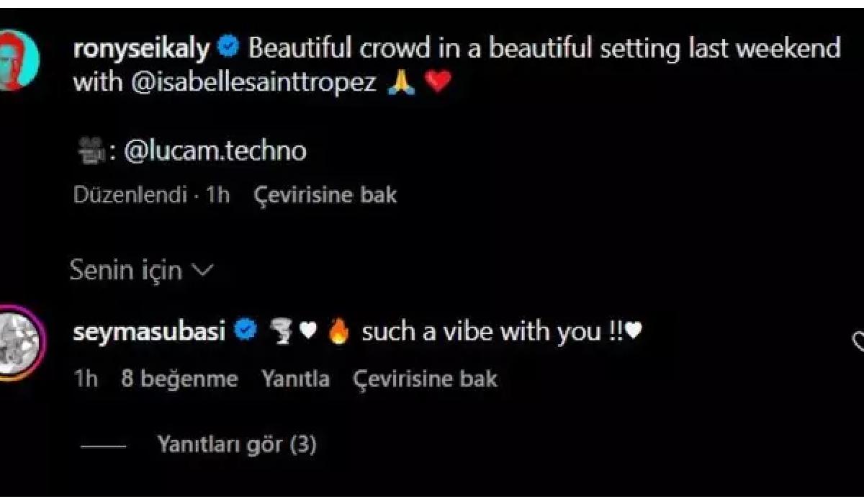Click the movie camera emoji before @lucam.techno

tap(89, 151)
